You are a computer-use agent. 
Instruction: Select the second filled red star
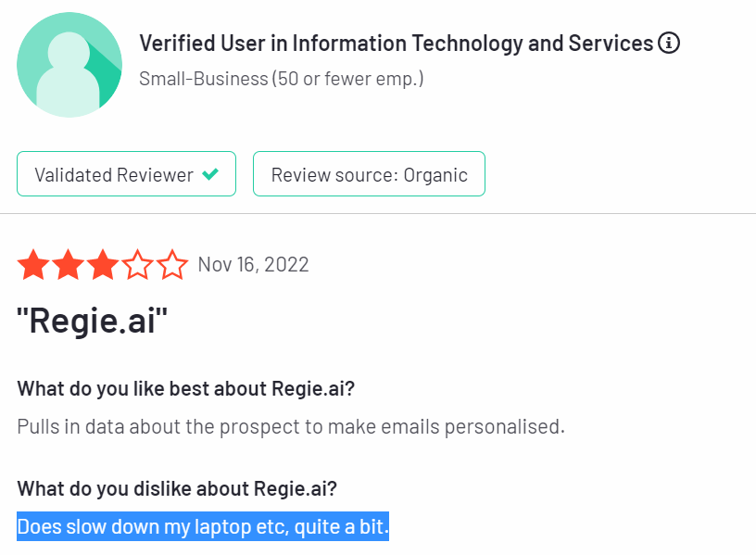tap(67, 264)
